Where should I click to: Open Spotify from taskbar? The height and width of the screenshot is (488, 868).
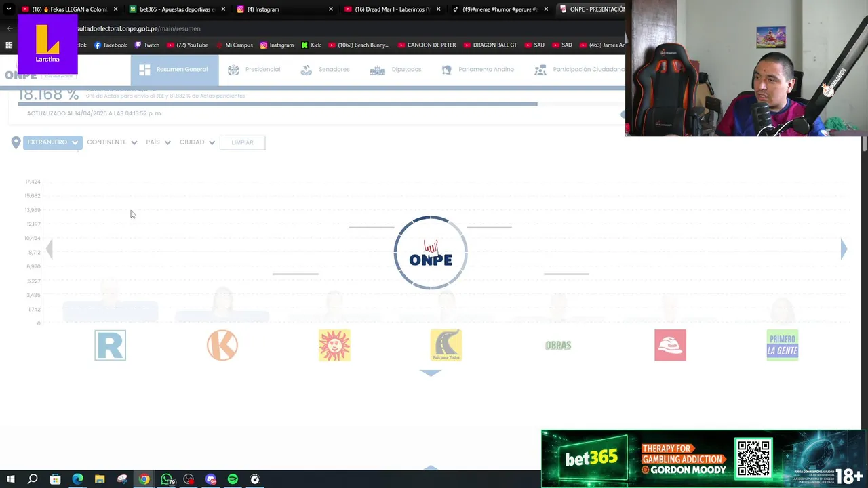point(233,479)
